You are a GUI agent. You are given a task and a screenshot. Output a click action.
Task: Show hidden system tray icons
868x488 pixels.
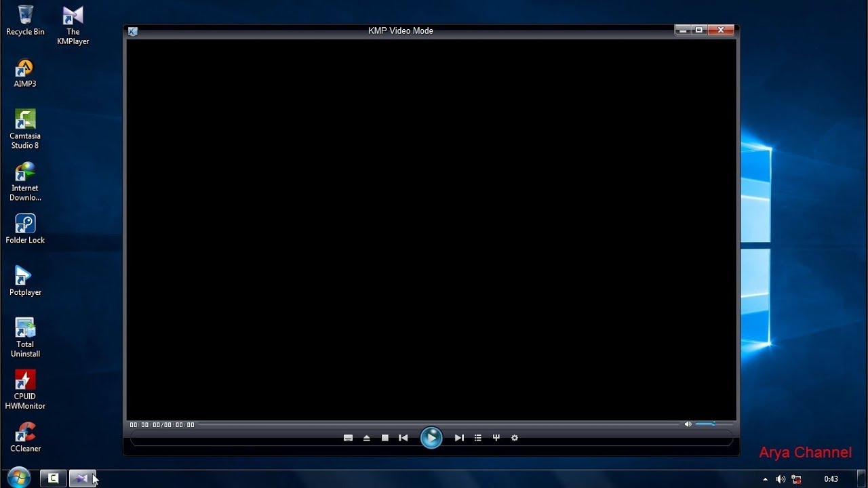pyautogui.click(x=766, y=479)
